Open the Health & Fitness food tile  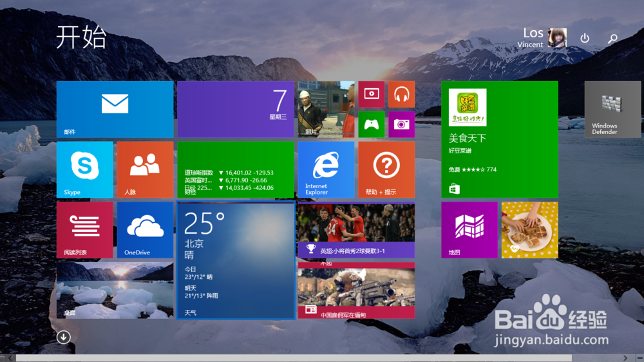point(530,230)
